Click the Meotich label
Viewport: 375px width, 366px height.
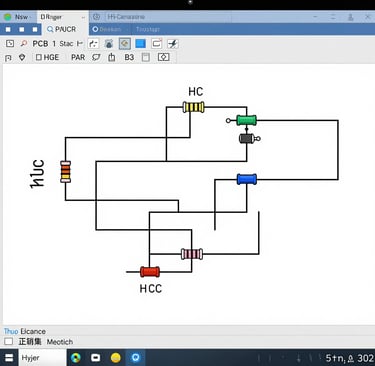[x=60, y=342]
